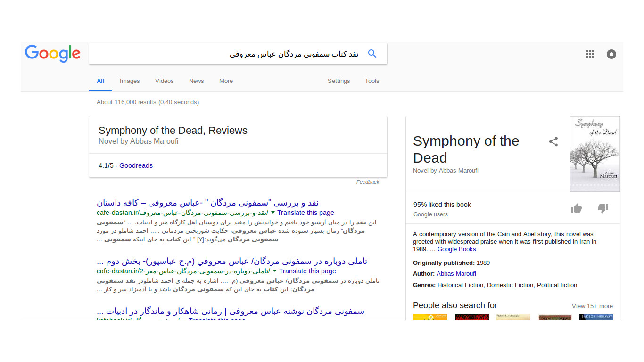Image resolution: width=644 pixels, height=362 pixels.
Task: Open the Abbas Maroufi author link
Action: [x=456, y=273]
